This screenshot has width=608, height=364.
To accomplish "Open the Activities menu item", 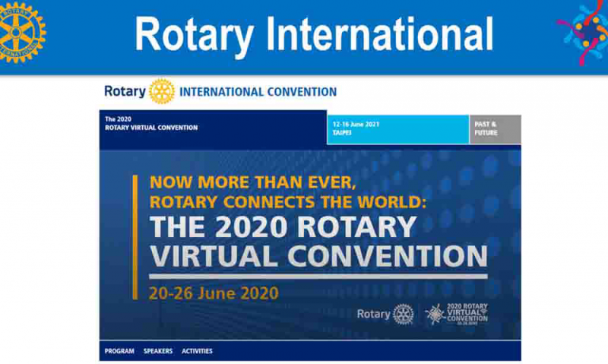I will click(197, 351).
